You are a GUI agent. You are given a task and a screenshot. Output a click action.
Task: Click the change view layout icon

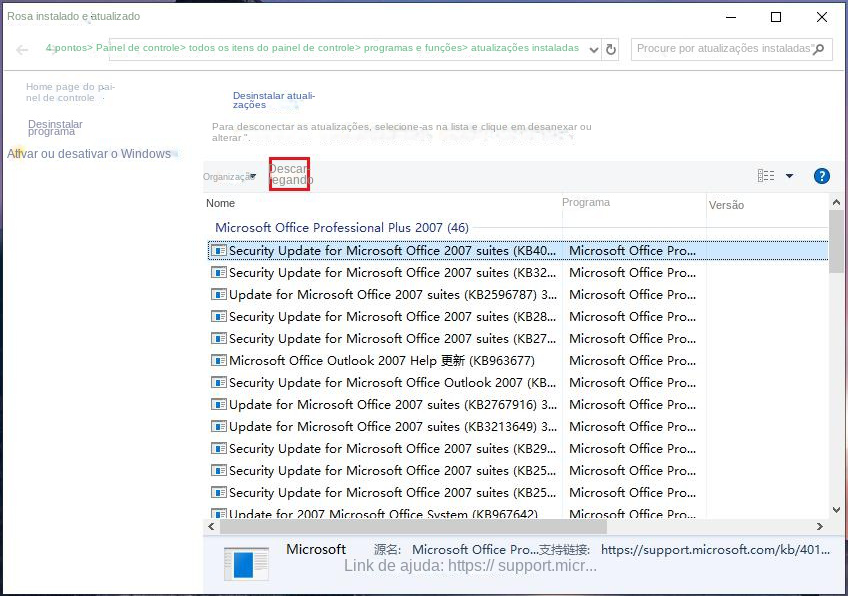766,176
